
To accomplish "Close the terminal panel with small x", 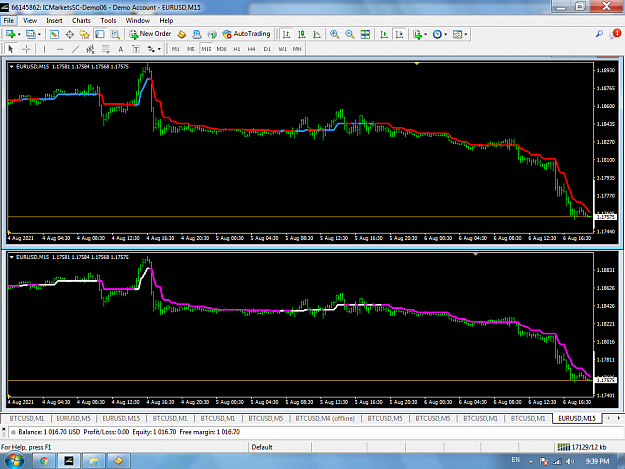I will (x=4, y=429).
